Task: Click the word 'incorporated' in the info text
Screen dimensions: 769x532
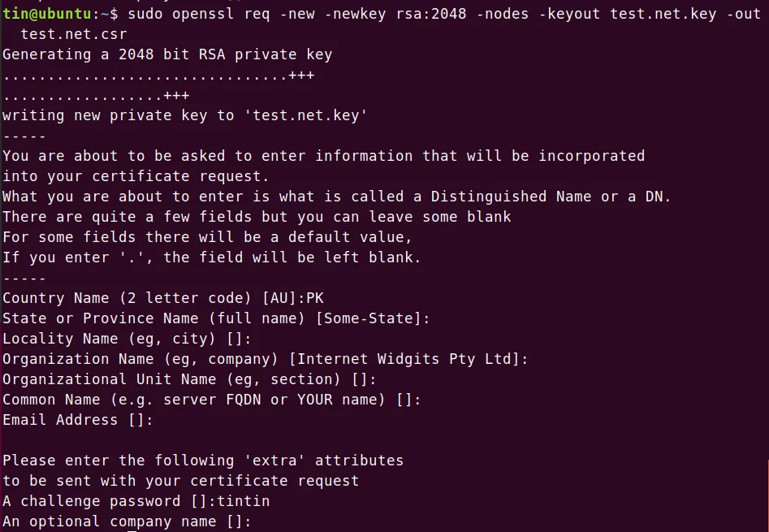Action: tap(591, 157)
